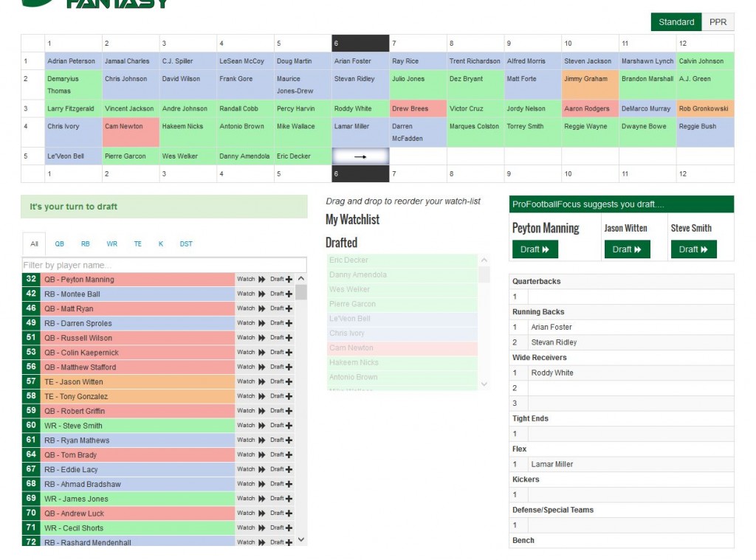Screen dimensions: 756x560
Task: Filter players by DST tab
Action: pyautogui.click(x=186, y=244)
